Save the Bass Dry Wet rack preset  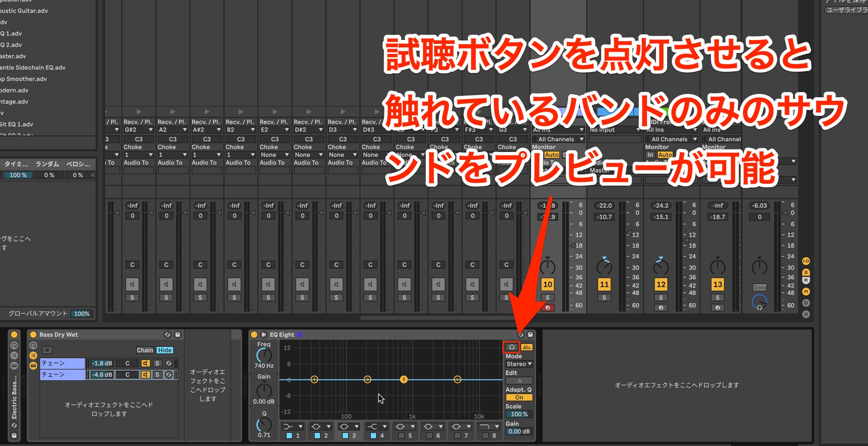[178, 334]
